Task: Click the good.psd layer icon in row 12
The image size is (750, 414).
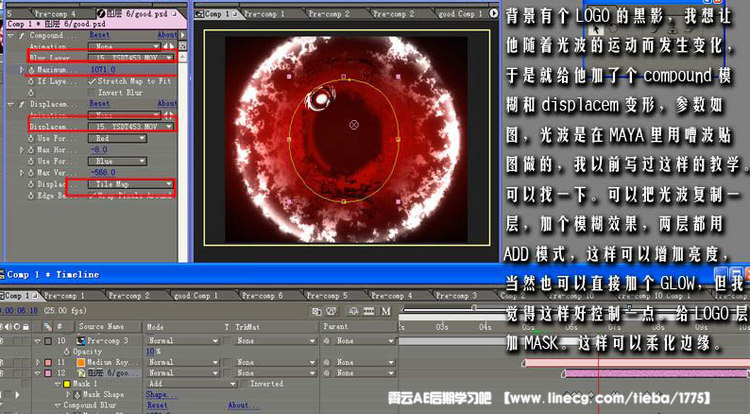Action: (x=81, y=373)
